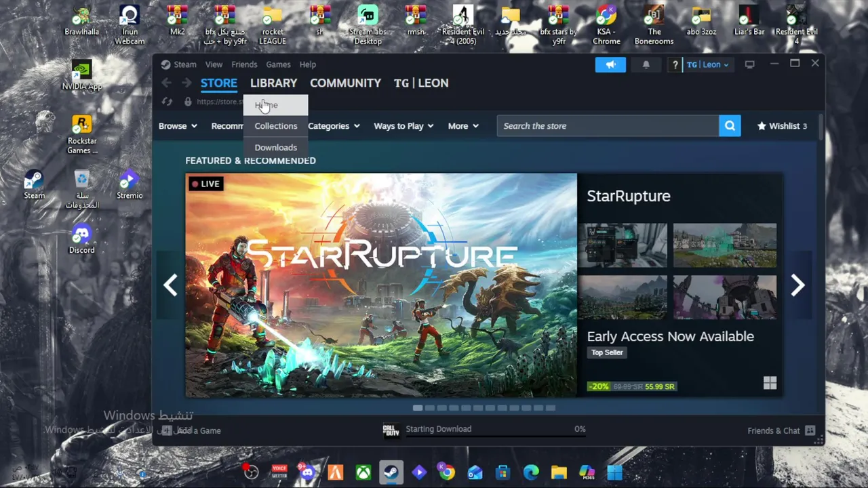Select the Stremio desktop icon
Screen dimensions: 868x488
(130, 185)
